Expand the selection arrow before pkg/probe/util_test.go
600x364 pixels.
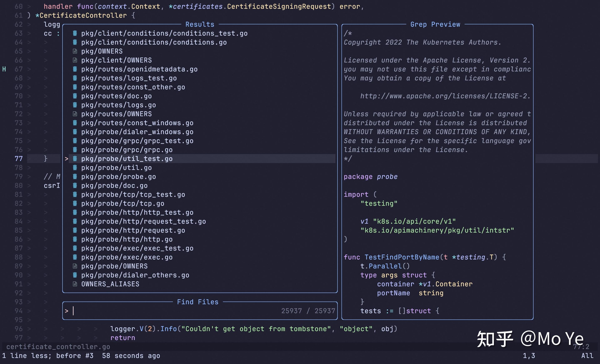coord(66,158)
